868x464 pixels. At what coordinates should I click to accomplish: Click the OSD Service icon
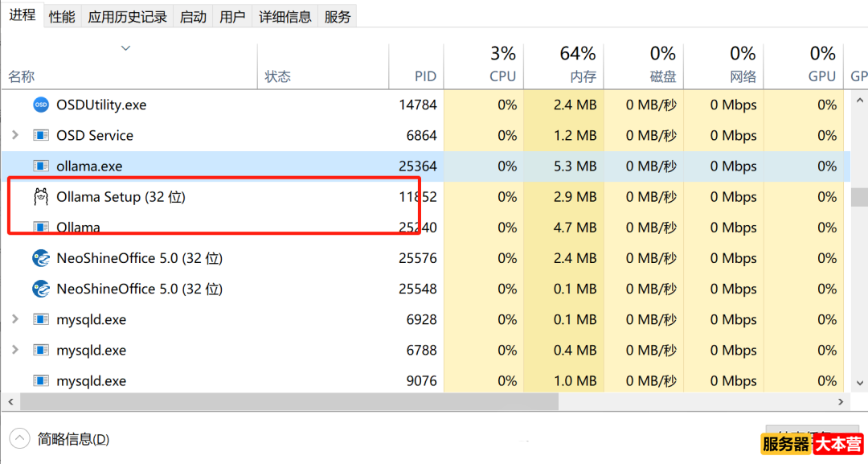tap(41, 136)
